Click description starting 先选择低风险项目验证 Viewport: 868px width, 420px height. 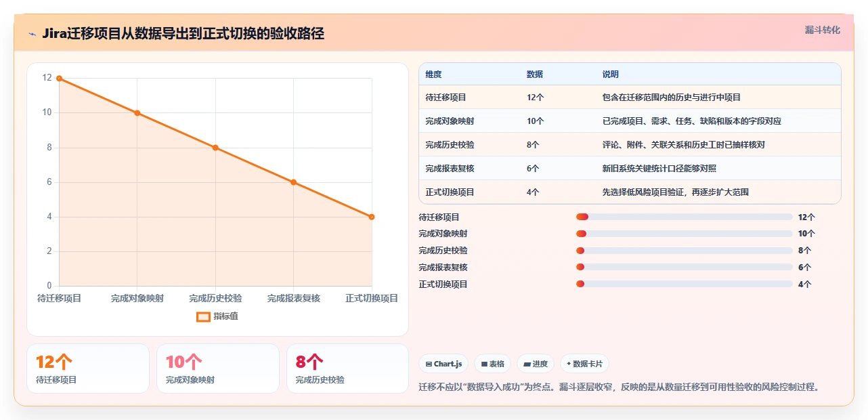[x=676, y=192]
